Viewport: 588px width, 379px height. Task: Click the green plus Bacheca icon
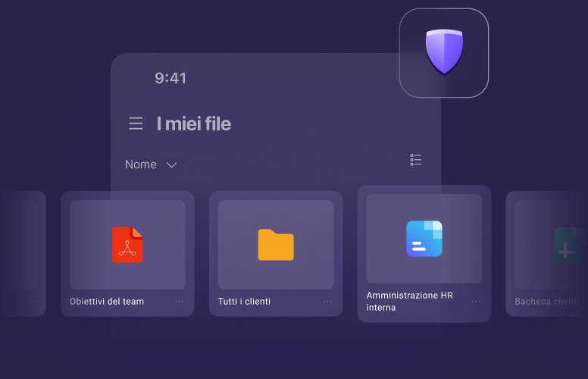(x=567, y=245)
